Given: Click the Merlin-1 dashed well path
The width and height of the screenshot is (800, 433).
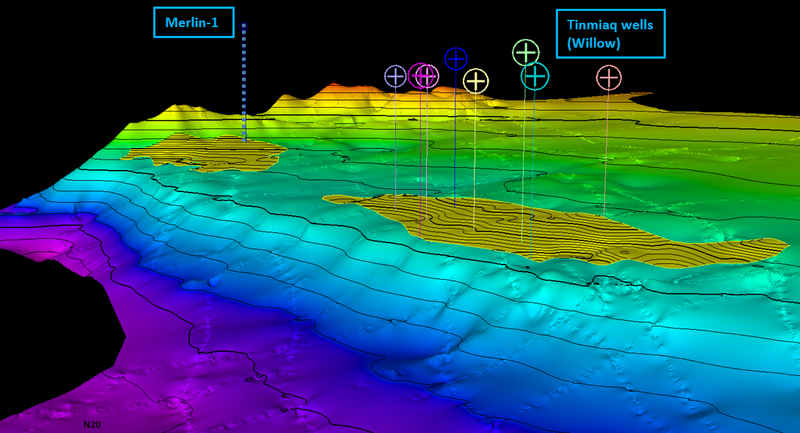Looking at the screenshot, I should pos(244,82).
